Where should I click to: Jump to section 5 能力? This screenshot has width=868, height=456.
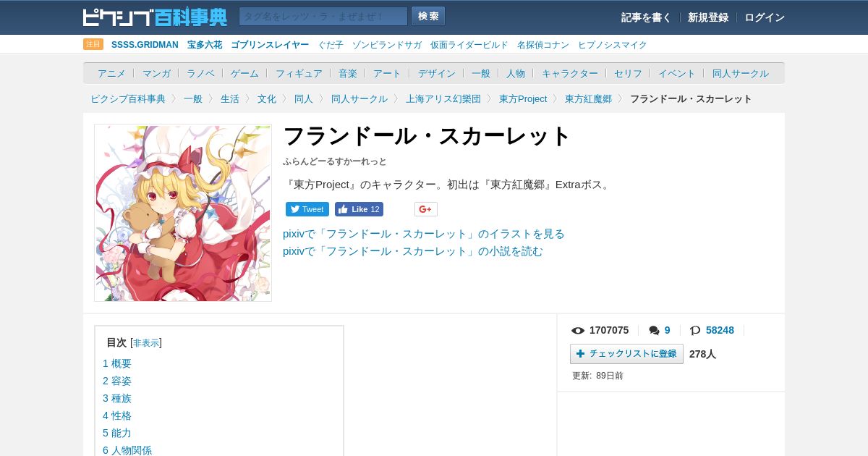pyautogui.click(x=117, y=433)
